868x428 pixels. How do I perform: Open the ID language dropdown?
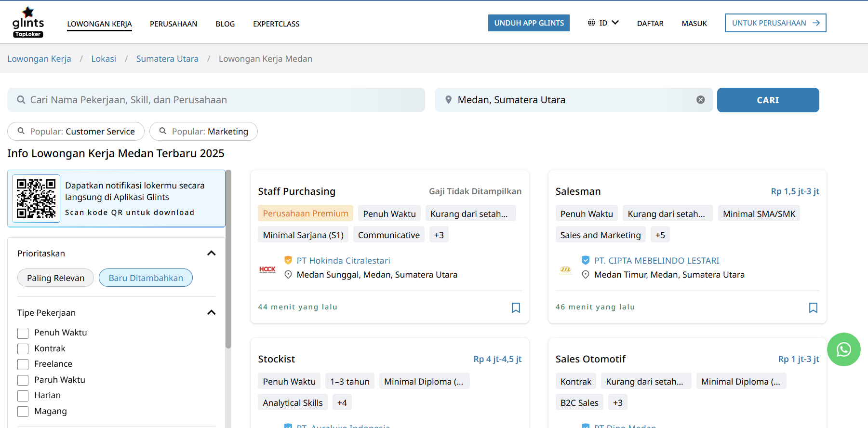pyautogui.click(x=603, y=23)
